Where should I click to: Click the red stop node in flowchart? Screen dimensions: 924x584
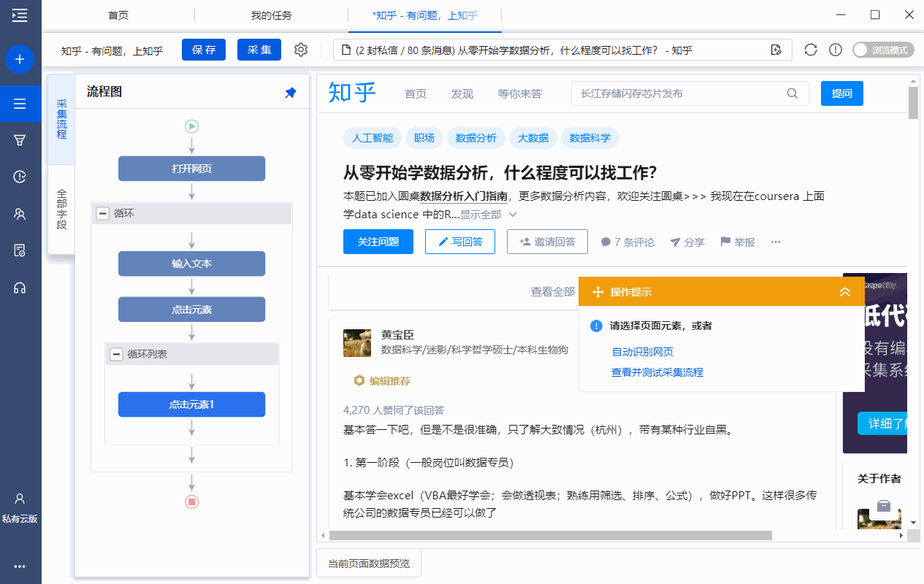tap(192, 502)
